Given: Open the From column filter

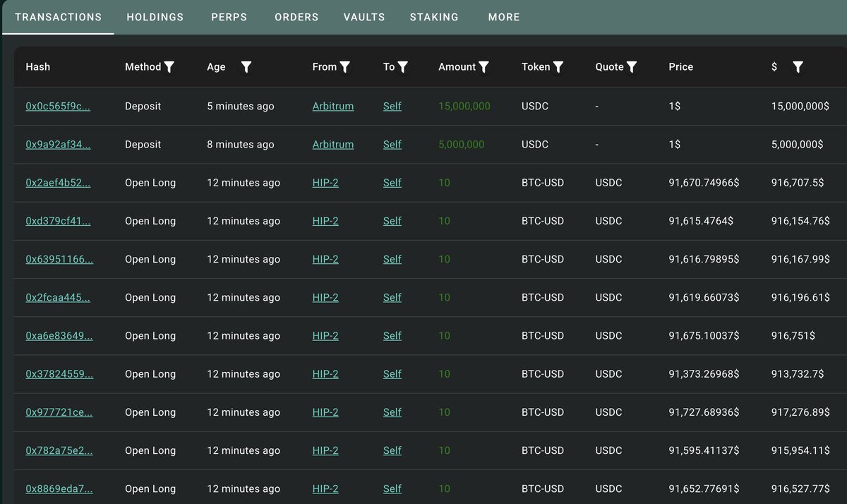Looking at the screenshot, I should pos(344,67).
